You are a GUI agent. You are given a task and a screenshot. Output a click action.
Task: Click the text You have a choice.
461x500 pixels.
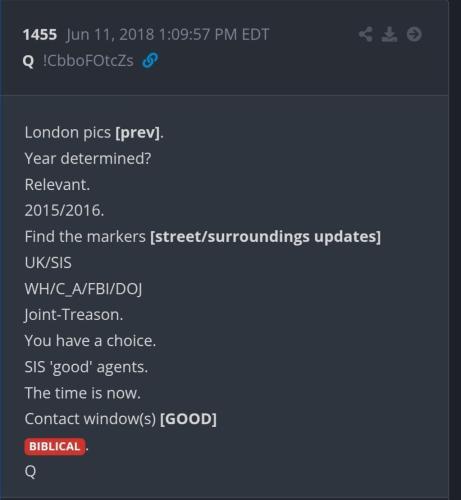(x=90, y=341)
